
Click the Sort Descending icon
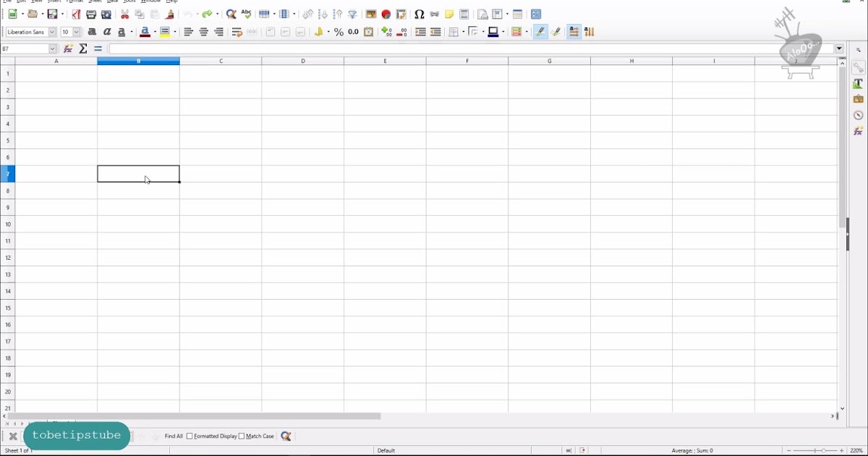[338, 14]
